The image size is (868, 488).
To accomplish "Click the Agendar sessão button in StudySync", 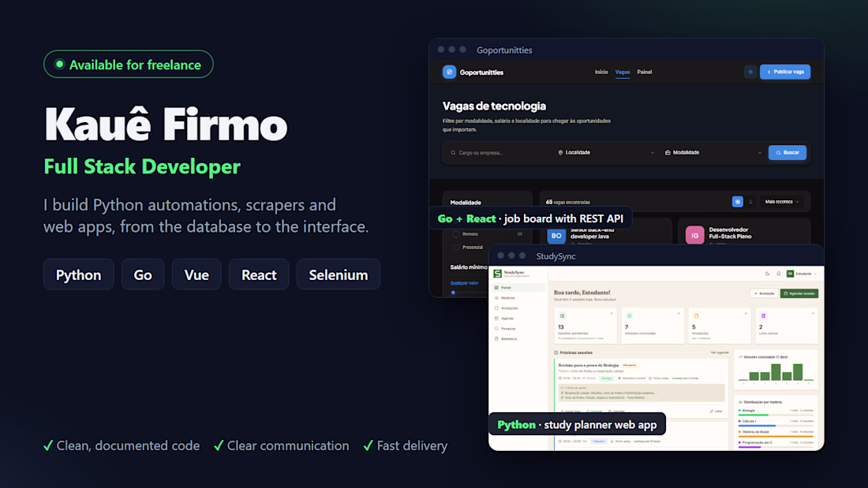I will tap(799, 293).
